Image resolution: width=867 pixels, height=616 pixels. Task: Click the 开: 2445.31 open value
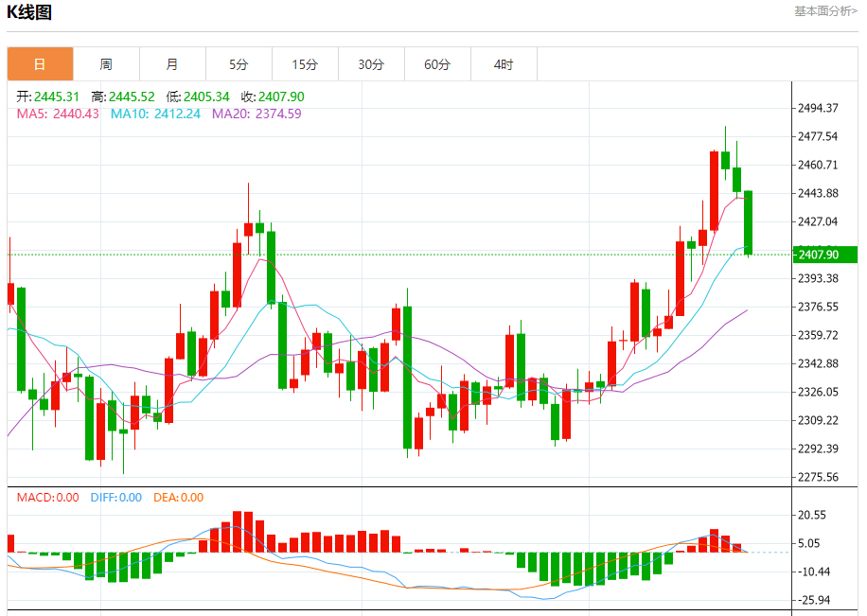47,97
